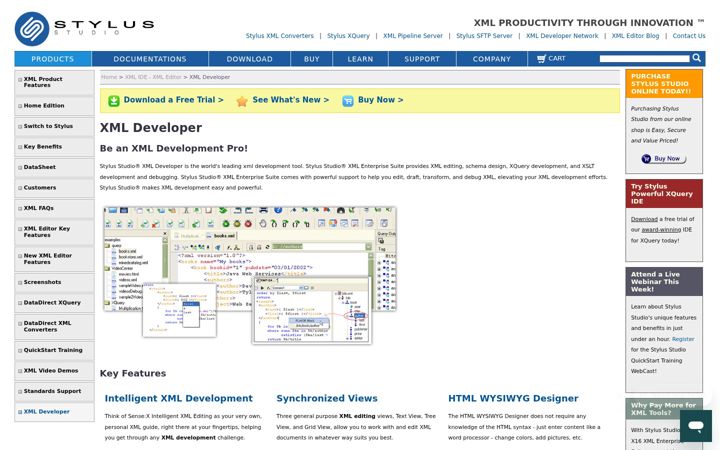Image resolution: width=720 pixels, height=450 pixels.
Task: Open Customers in sidebar
Action: point(54,188)
